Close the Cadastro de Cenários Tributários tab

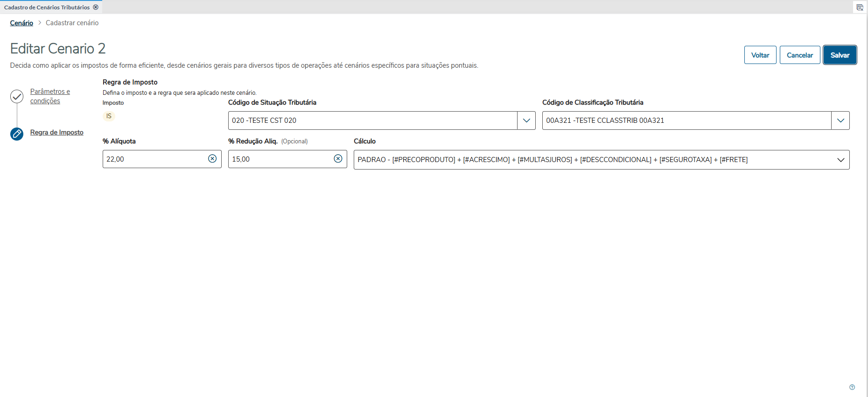pos(96,7)
